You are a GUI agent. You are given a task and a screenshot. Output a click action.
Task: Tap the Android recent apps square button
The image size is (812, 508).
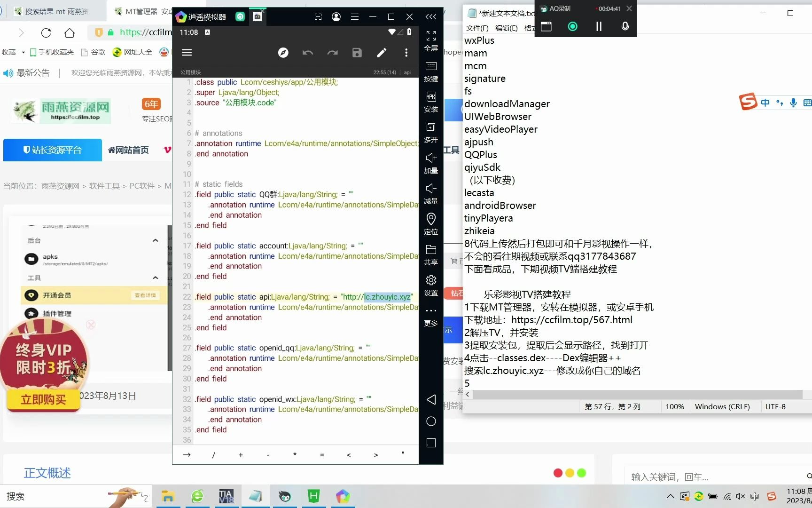click(431, 443)
